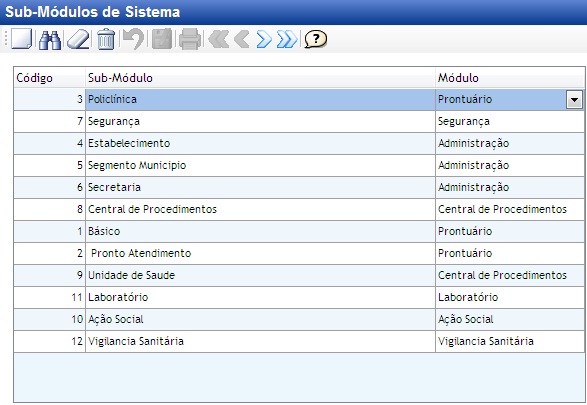Viewport: 587px width, 405px height.
Task: Click the eraser clear icon
Action: click(x=78, y=39)
